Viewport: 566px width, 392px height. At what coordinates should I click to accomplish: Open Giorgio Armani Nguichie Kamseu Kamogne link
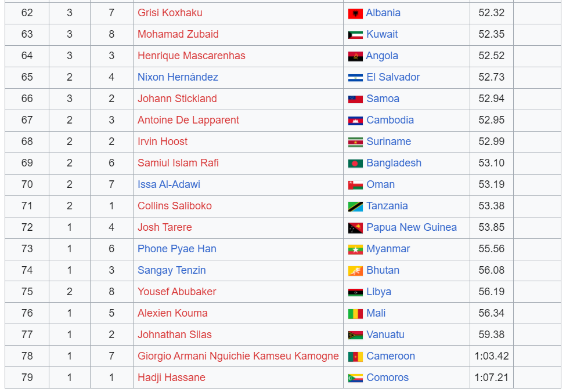238,356
